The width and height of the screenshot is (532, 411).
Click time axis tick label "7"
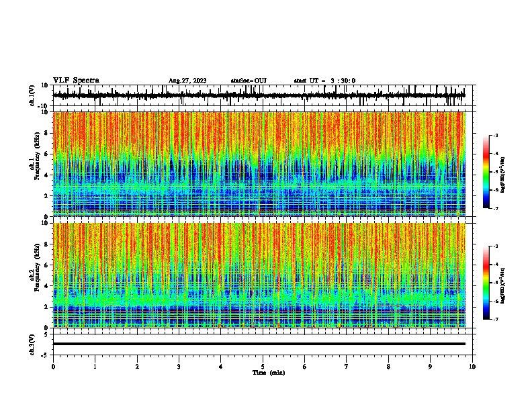(347, 367)
